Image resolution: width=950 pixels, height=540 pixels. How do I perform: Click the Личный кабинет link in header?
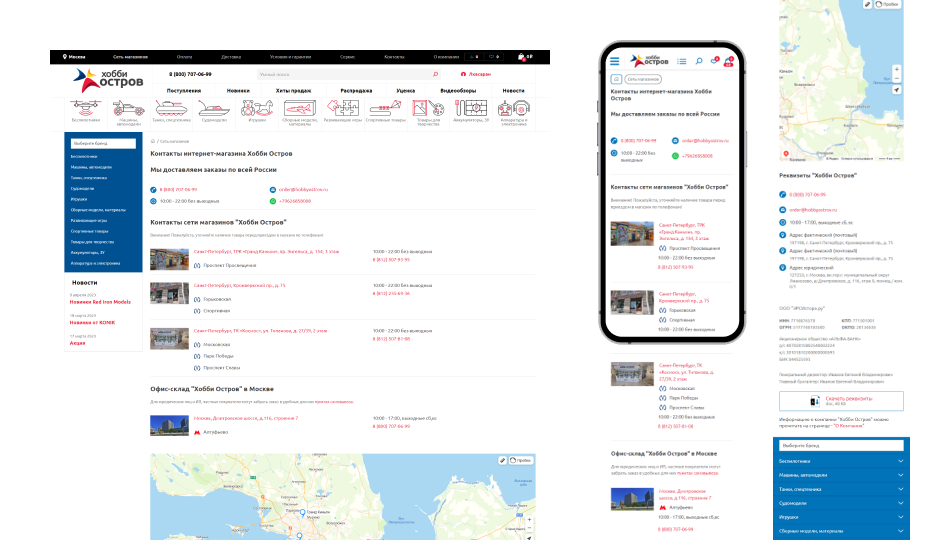[x=476, y=74]
